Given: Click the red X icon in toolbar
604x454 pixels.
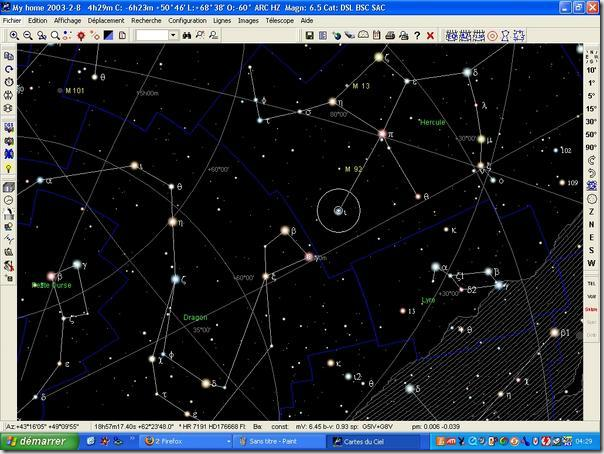Looking at the screenshot, I should [x=430, y=35].
